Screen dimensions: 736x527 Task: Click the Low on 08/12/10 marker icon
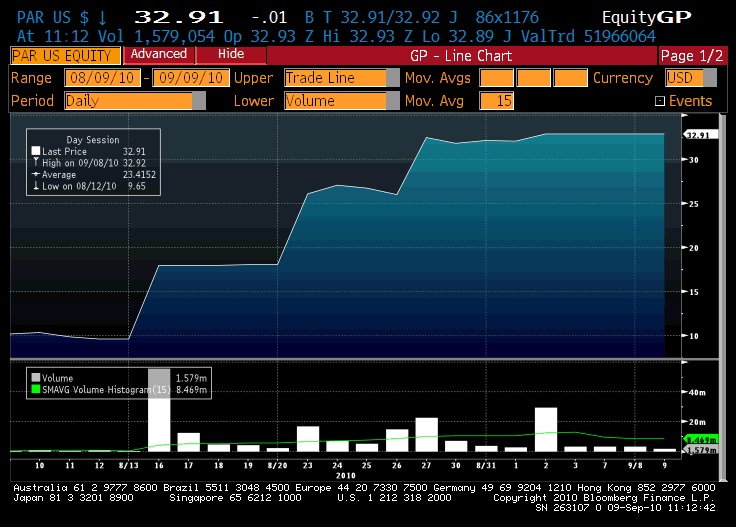pos(36,186)
